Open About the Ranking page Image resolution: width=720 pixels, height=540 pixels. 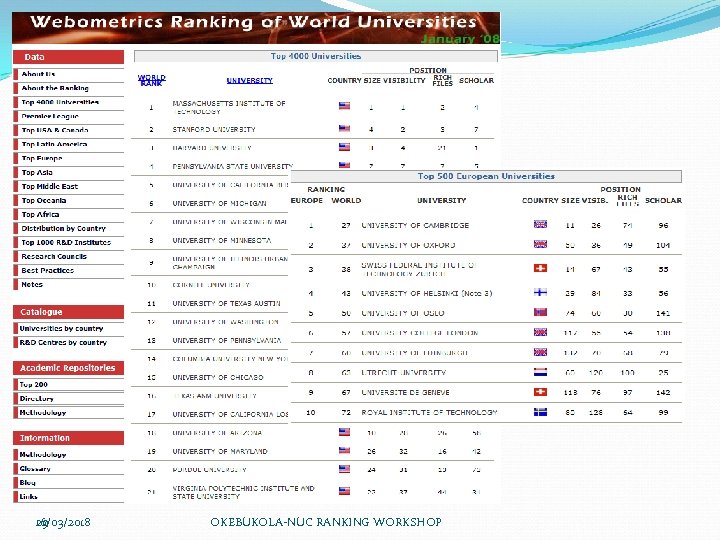coord(55,88)
